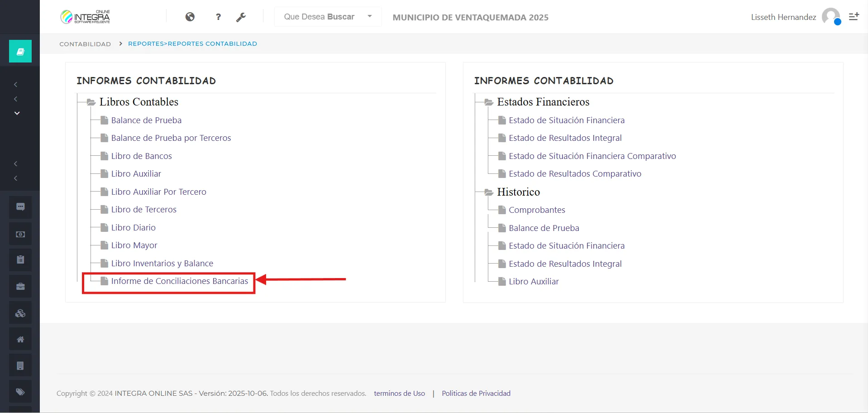
Task: Click Lisseth Hernandez user avatar
Action: [x=831, y=17]
